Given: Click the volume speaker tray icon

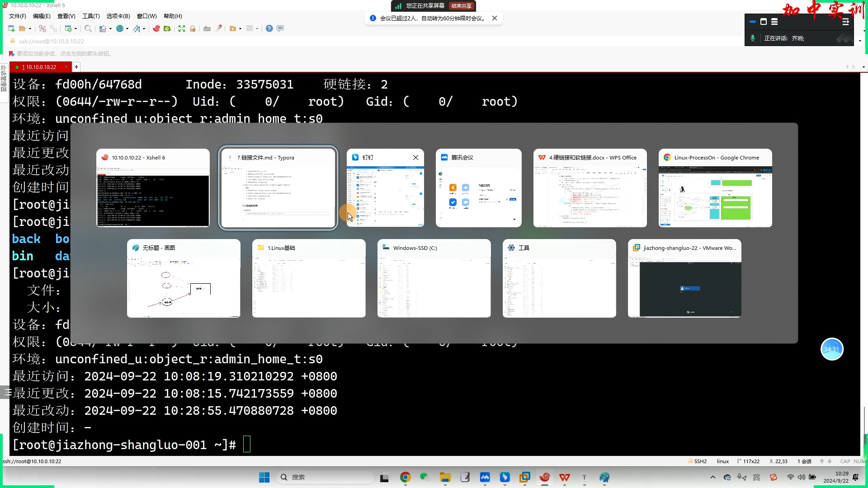Looking at the screenshot, I should (801, 477).
